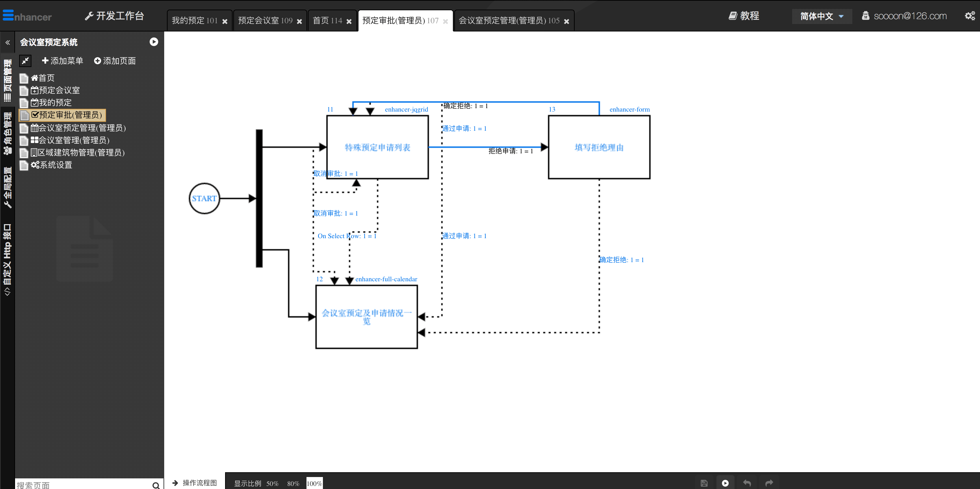Collapse sidebar with double chevron icon
The width and height of the screenshot is (980, 489).
coord(7,42)
